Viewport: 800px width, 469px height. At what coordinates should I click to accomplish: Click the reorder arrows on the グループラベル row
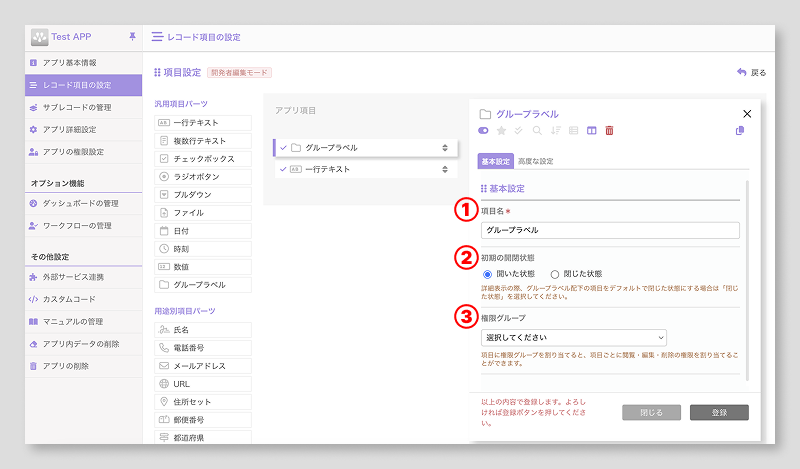[445, 148]
